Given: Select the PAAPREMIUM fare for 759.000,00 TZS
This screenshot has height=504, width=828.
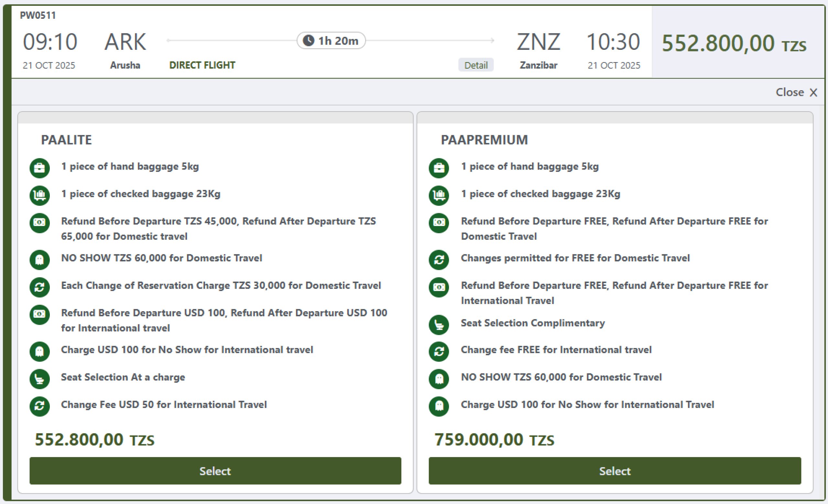Looking at the screenshot, I should (615, 470).
